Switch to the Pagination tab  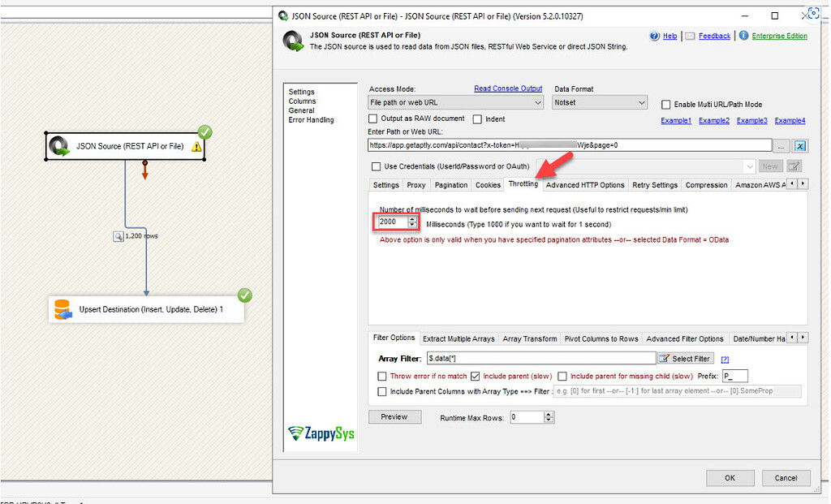click(452, 185)
